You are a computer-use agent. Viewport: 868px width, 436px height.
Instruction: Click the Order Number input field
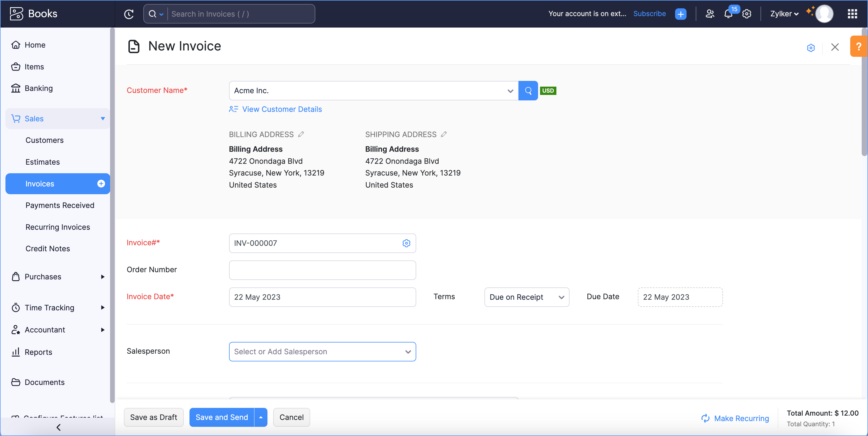[322, 270]
